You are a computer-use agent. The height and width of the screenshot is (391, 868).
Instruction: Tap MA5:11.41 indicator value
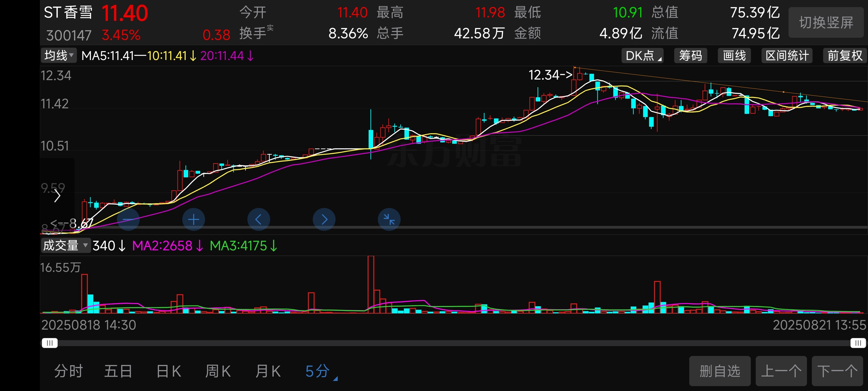[x=108, y=56]
